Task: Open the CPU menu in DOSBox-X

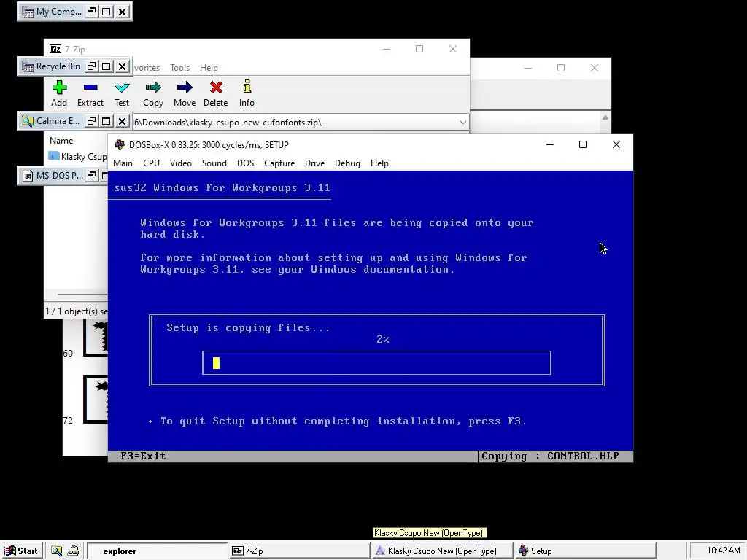Action: click(x=152, y=163)
